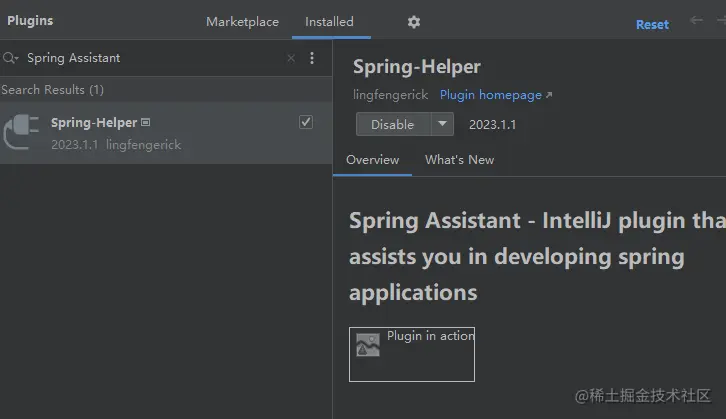The width and height of the screenshot is (726, 419).
Task: Click the Plugins panel title
Action: [30, 21]
